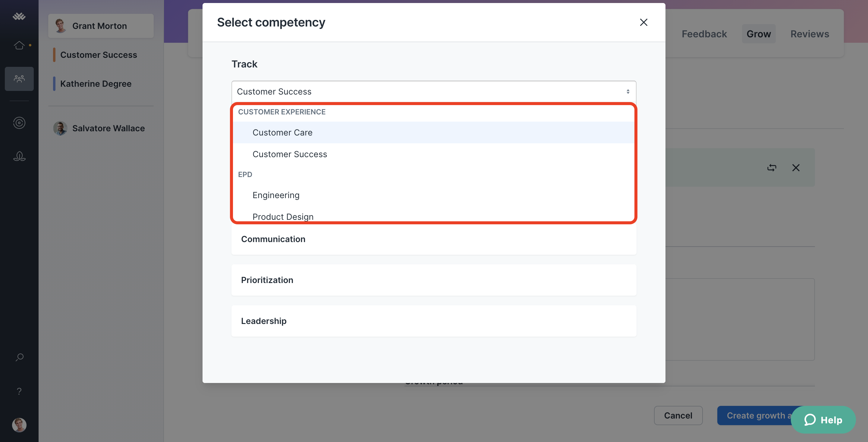868x442 pixels.
Task: Open the team people icon
Action: (19, 79)
